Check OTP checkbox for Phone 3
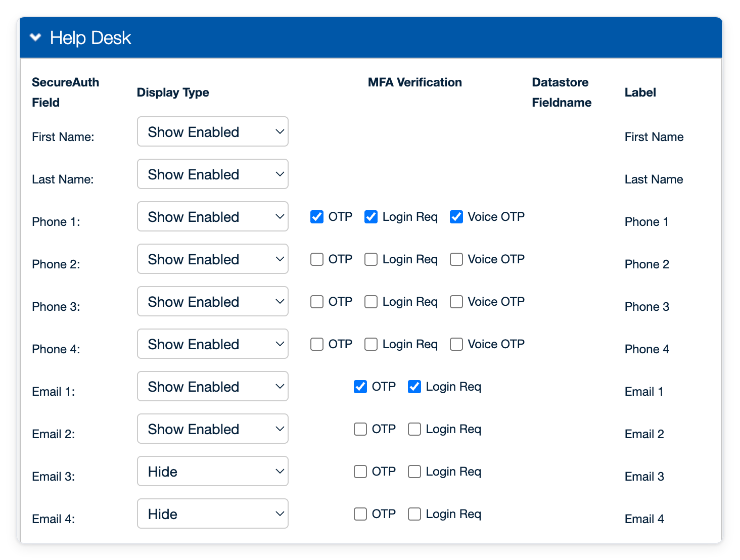Screen dimensions: 740x560 317,302
